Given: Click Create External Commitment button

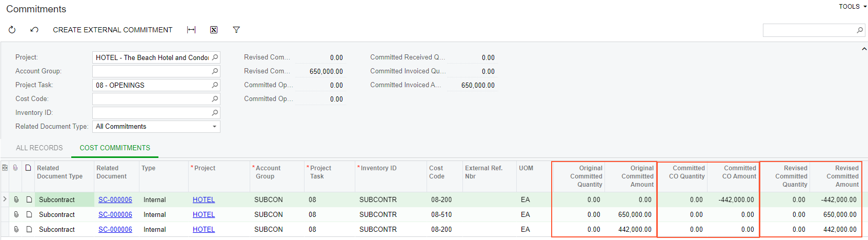Looking at the screenshot, I should click(x=113, y=30).
